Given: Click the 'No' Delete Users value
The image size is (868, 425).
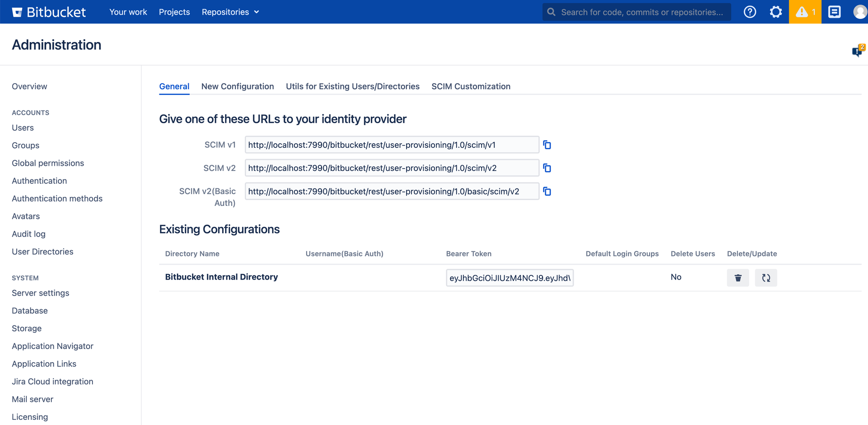Looking at the screenshot, I should pyautogui.click(x=676, y=277).
